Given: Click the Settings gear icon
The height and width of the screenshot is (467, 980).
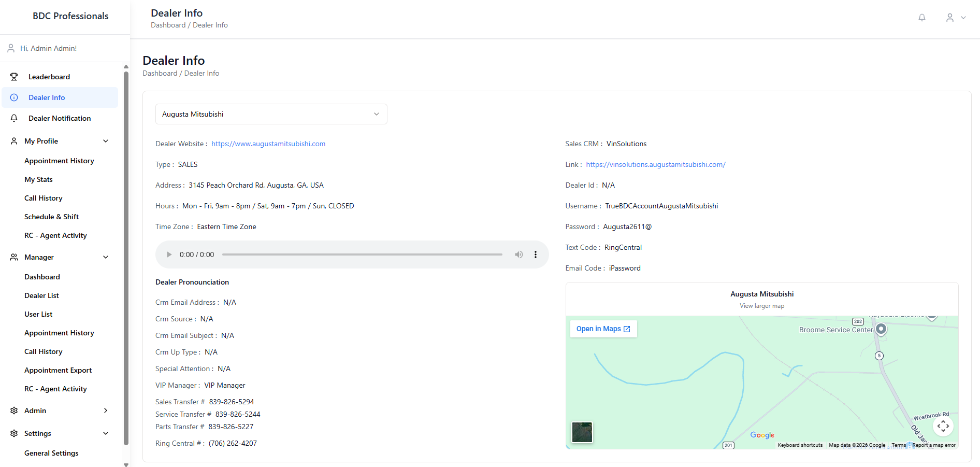Looking at the screenshot, I should pyautogui.click(x=14, y=433).
